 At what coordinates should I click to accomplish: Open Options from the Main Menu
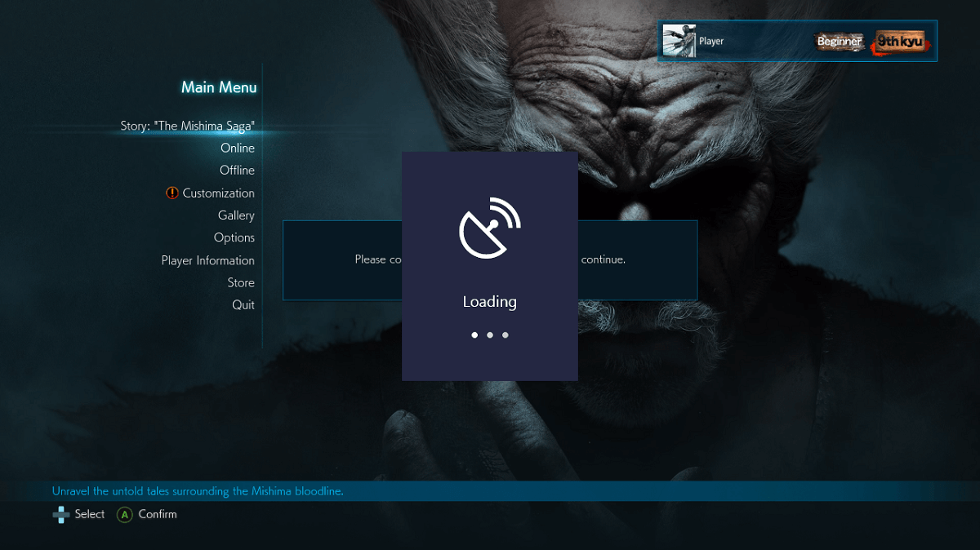[x=234, y=238]
